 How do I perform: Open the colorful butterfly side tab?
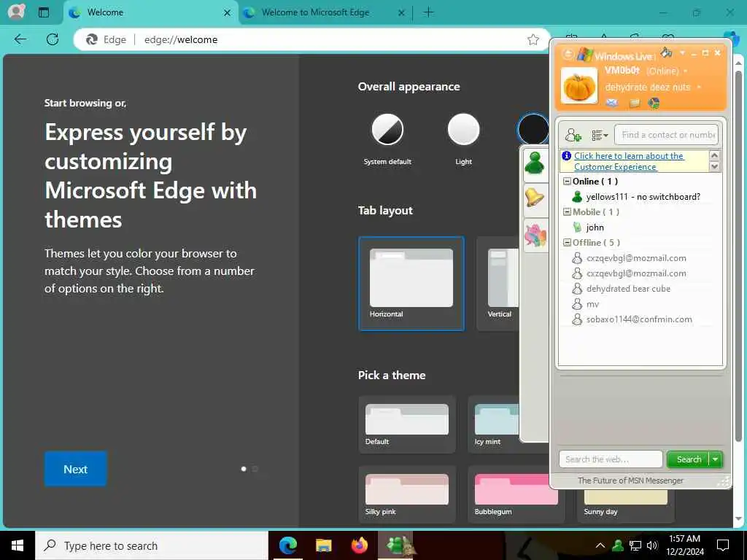(x=535, y=235)
